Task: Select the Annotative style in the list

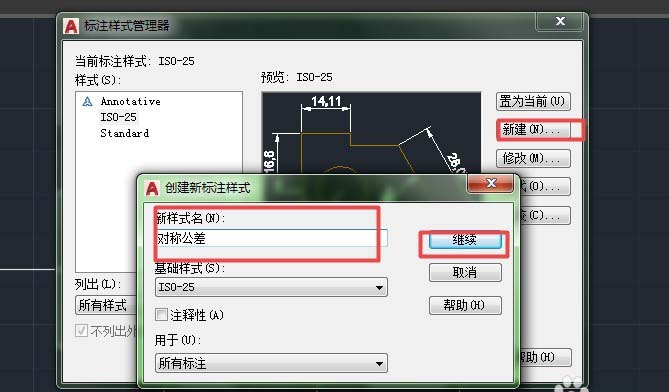Action: (x=131, y=102)
